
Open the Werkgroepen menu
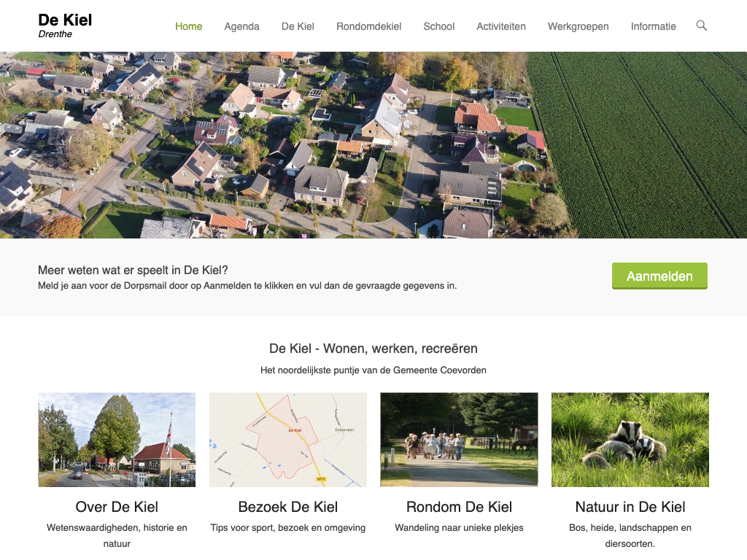point(578,26)
